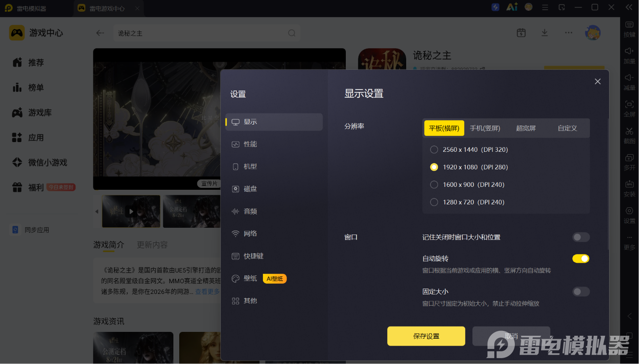Click 同步应用 in sidebar
The image size is (639, 364).
31,230
